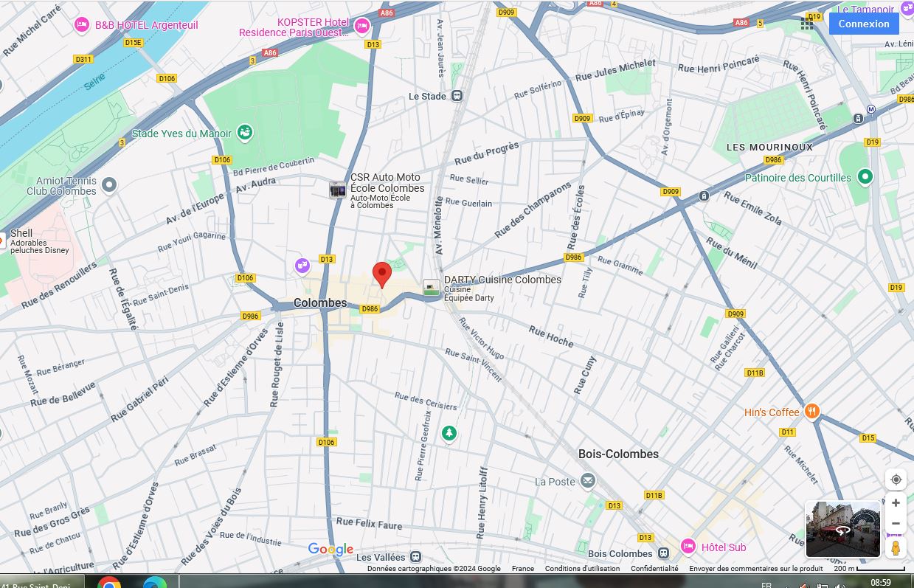Viewport: 914px width, 588px height.
Task: Open Google Chrome from the taskbar
Action: coord(109,583)
